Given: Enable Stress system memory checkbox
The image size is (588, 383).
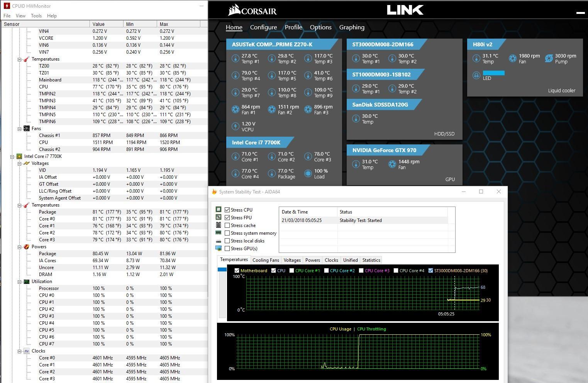Looking at the screenshot, I should (227, 233).
